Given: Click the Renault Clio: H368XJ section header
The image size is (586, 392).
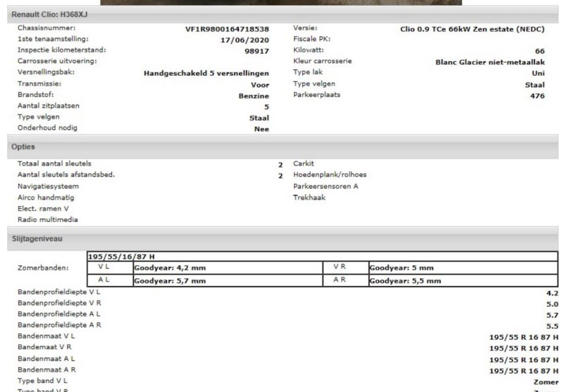Looking at the screenshot, I should [49, 14].
